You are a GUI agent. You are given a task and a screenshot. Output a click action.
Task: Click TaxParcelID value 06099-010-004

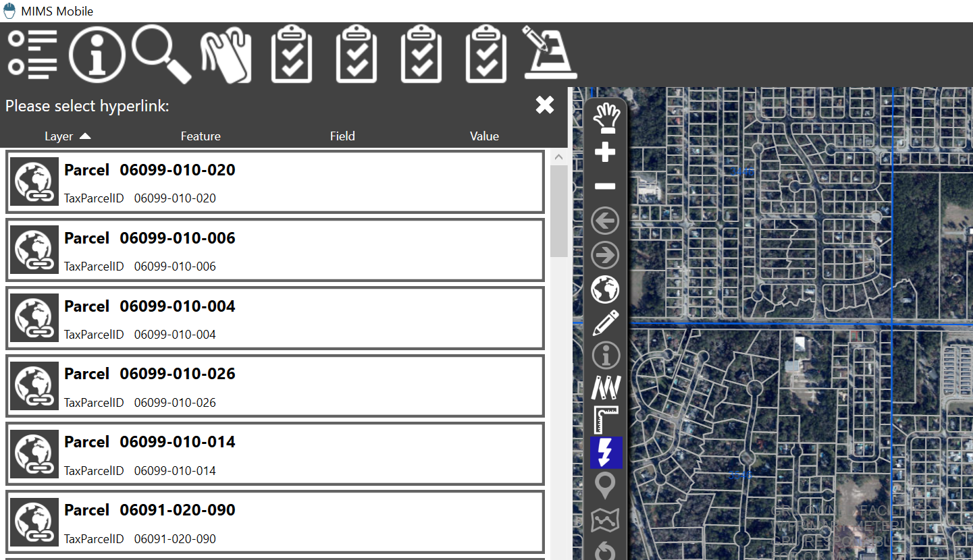(x=175, y=335)
